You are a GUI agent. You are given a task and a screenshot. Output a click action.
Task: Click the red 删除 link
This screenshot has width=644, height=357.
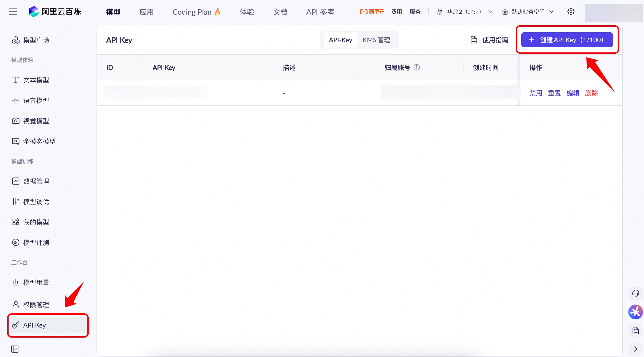coord(591,93)
